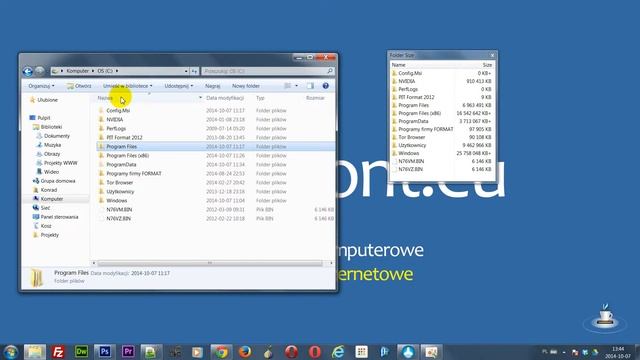Select Sieć in the navigation pane
The image size is (640, 360).
[x=41, y=208]
